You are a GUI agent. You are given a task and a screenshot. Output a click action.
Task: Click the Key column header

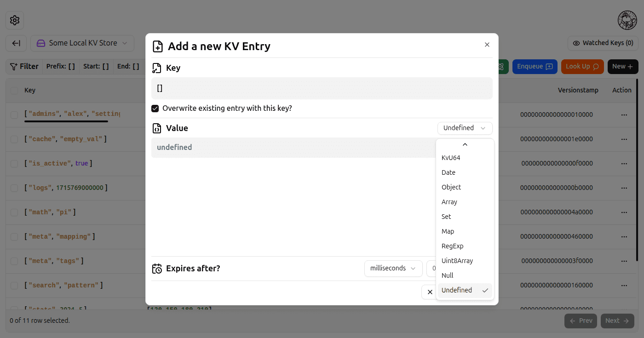click(30, 91)
